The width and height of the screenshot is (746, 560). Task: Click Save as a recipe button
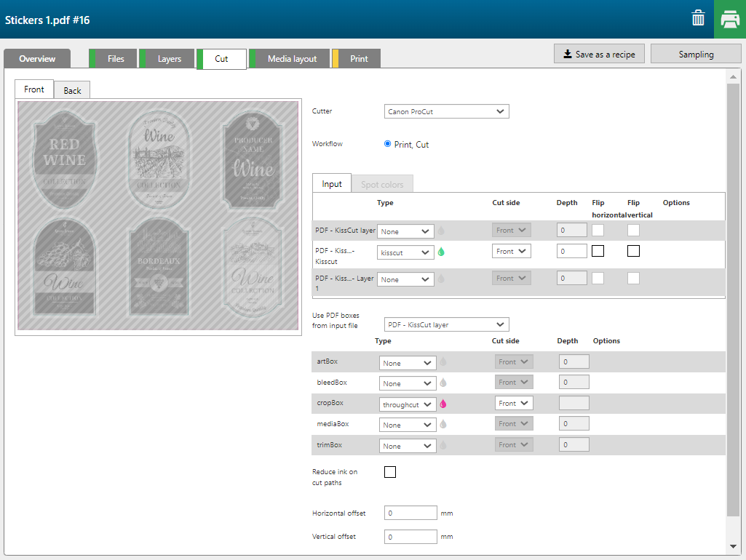[598, 55]
